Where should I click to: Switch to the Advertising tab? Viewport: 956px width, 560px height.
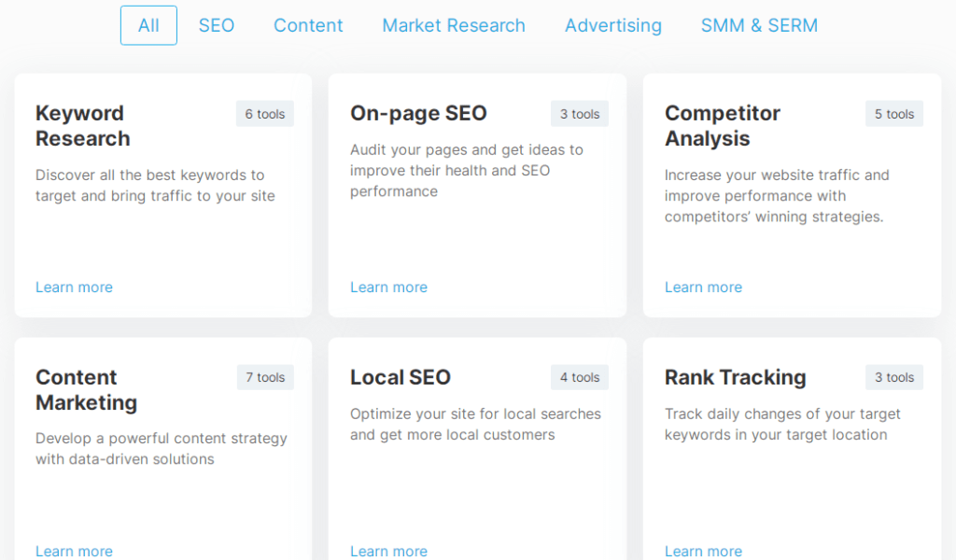612,25
